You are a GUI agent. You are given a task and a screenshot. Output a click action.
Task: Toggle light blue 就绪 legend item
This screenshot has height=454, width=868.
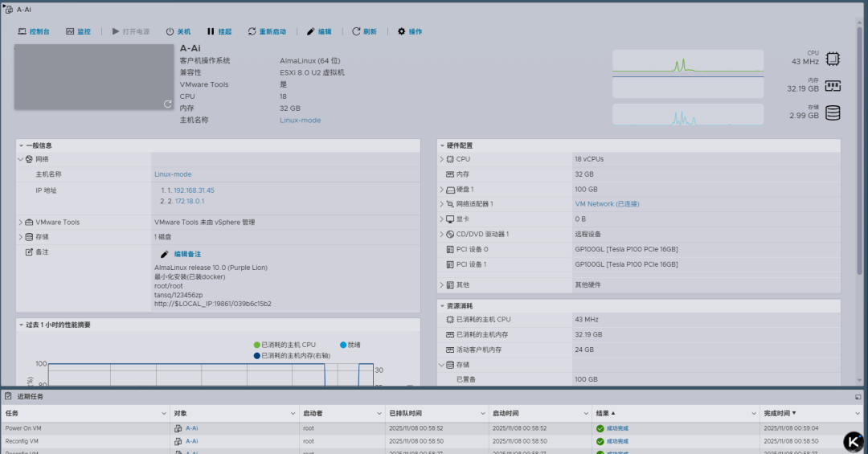pyautogui.click(x=350, y=345)
